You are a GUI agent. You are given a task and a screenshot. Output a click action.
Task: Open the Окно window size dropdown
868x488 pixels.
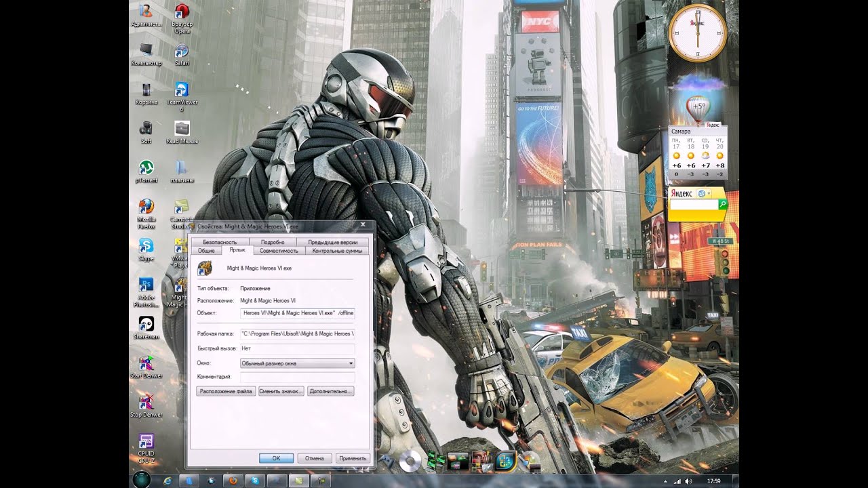click(x=298, y=363)
